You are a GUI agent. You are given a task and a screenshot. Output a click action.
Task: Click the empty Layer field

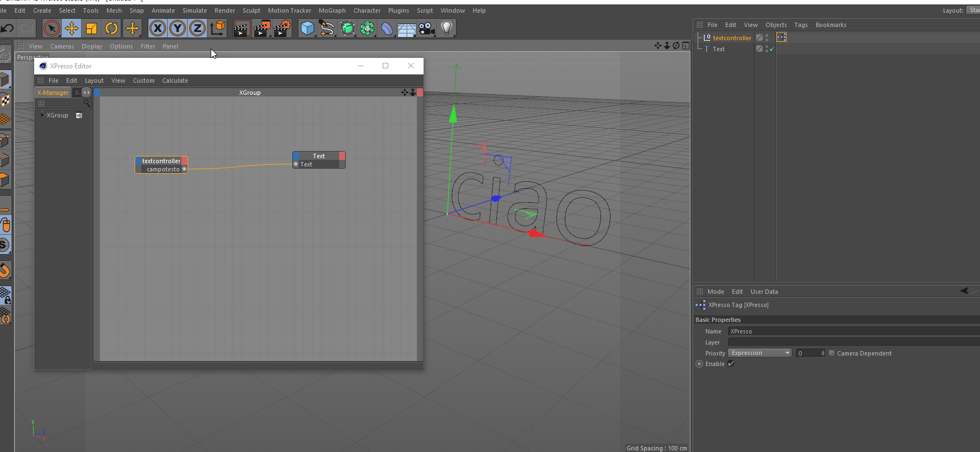pyautogui.click(x=854, y=342)
